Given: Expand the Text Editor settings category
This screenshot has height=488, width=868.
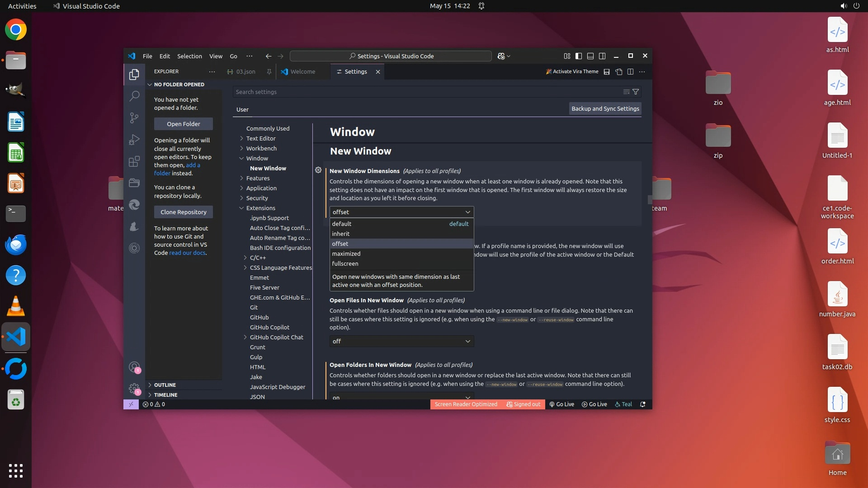Looking at the screenshot, I should [x=260, y=138].
